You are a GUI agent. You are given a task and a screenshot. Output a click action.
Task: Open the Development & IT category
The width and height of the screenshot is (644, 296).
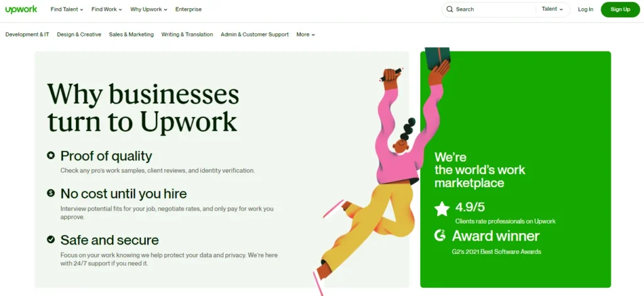pyautogui.click(x=27, y=35)
